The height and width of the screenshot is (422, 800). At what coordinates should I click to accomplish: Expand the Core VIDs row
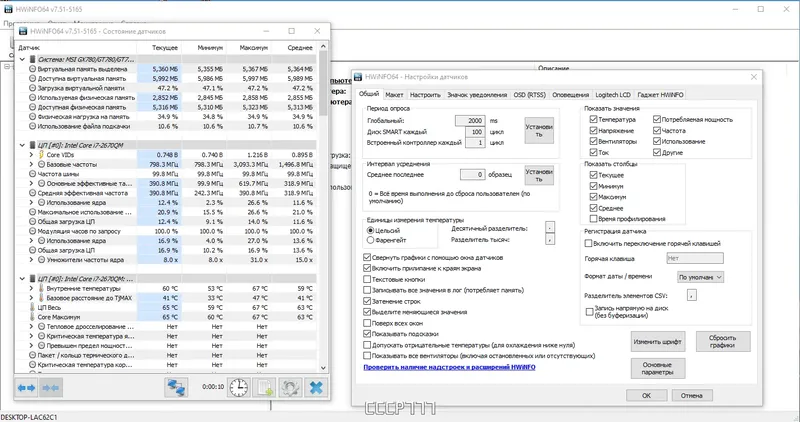[31, 155]
